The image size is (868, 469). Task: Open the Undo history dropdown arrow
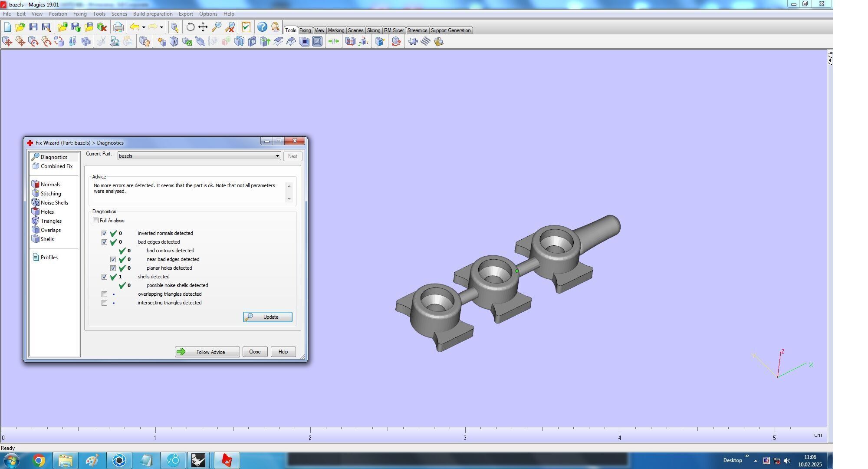click(x=144, y=27)
